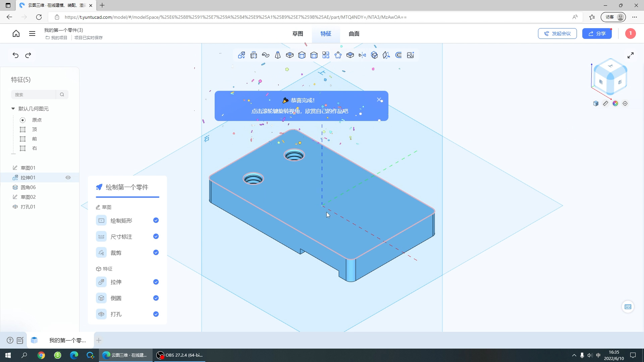Select the sweep tool on the feature toolbar
The height and width of the screenshot is (362, 644).
pyautogui.click(x=266, y=55)
